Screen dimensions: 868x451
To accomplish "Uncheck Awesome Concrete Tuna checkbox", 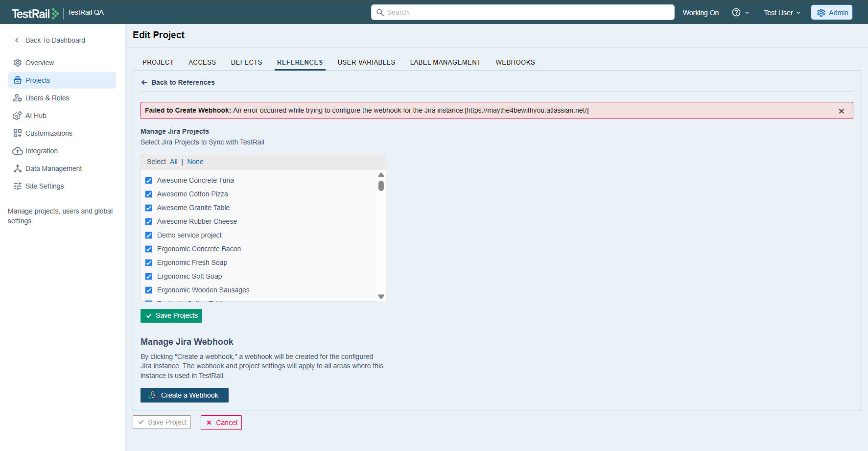I will click(149, 180).
